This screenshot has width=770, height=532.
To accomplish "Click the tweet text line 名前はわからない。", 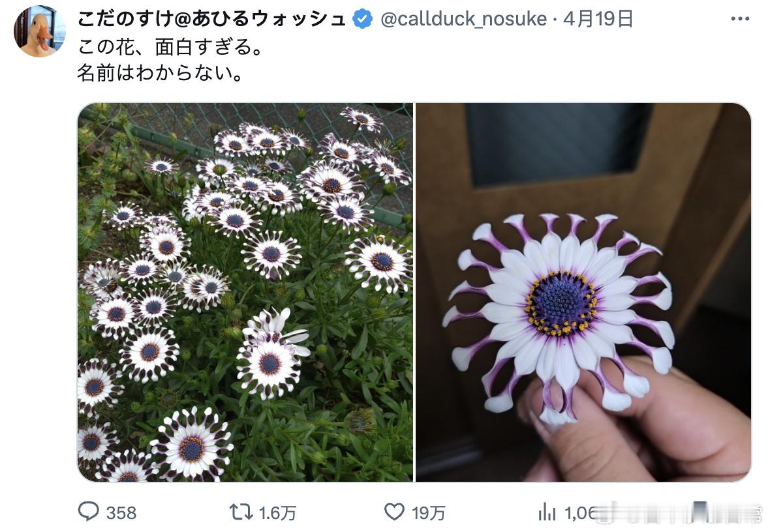I will click(161, 72).
